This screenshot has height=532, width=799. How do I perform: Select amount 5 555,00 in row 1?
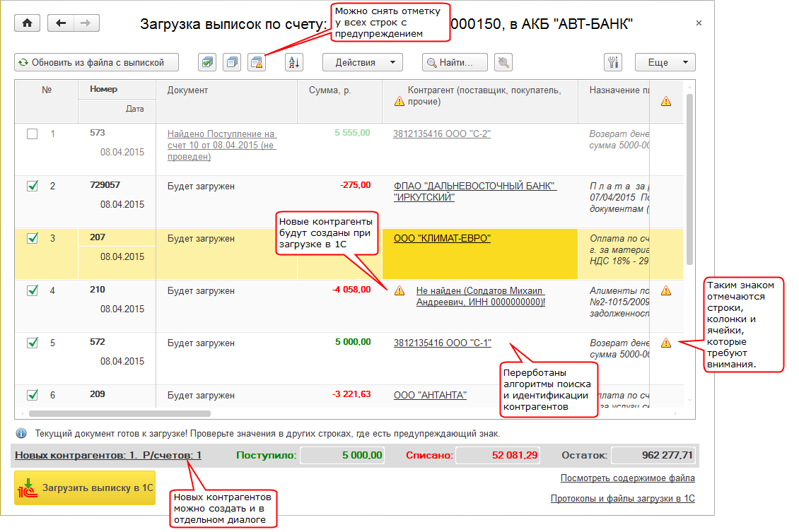point(352,133)
